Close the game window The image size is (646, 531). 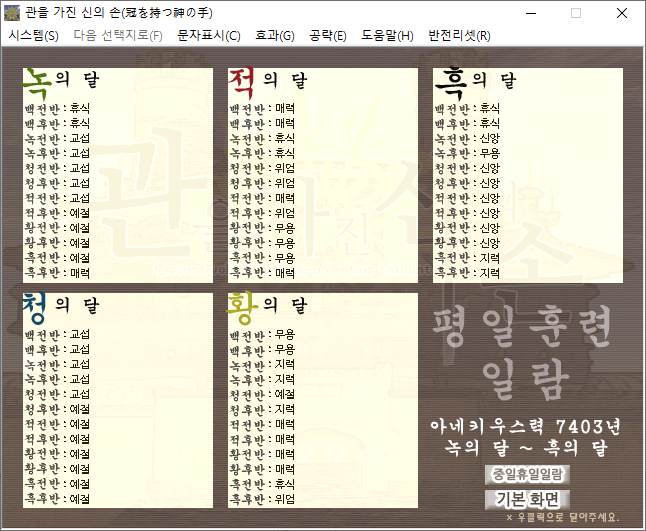pyautogui.click(x=622, y=13)
